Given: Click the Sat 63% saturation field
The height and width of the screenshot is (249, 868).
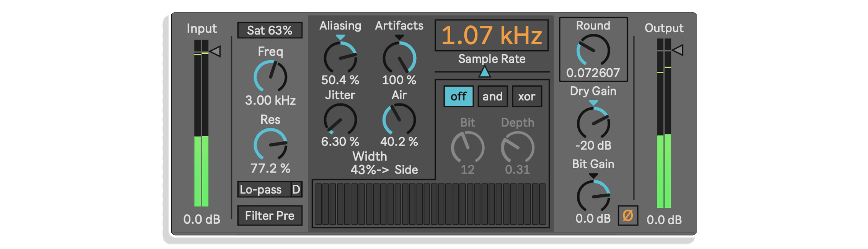Looking at the screenshot, I should [x=270, y=30].
